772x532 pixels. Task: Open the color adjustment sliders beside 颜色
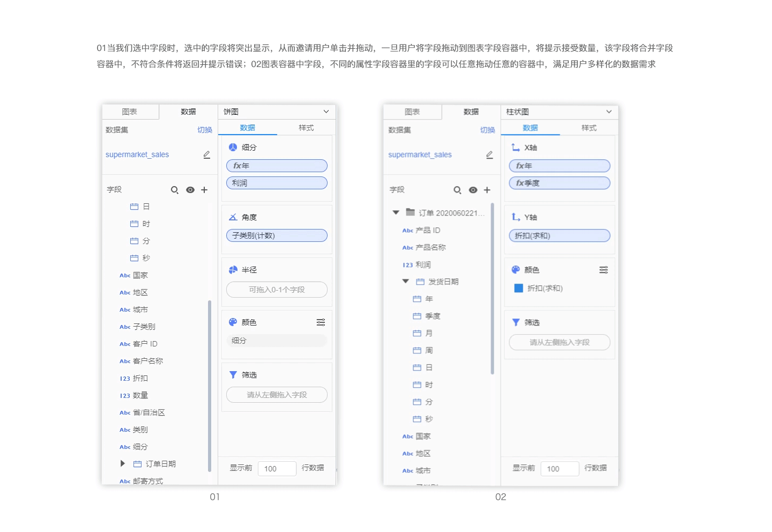[321, 322]
